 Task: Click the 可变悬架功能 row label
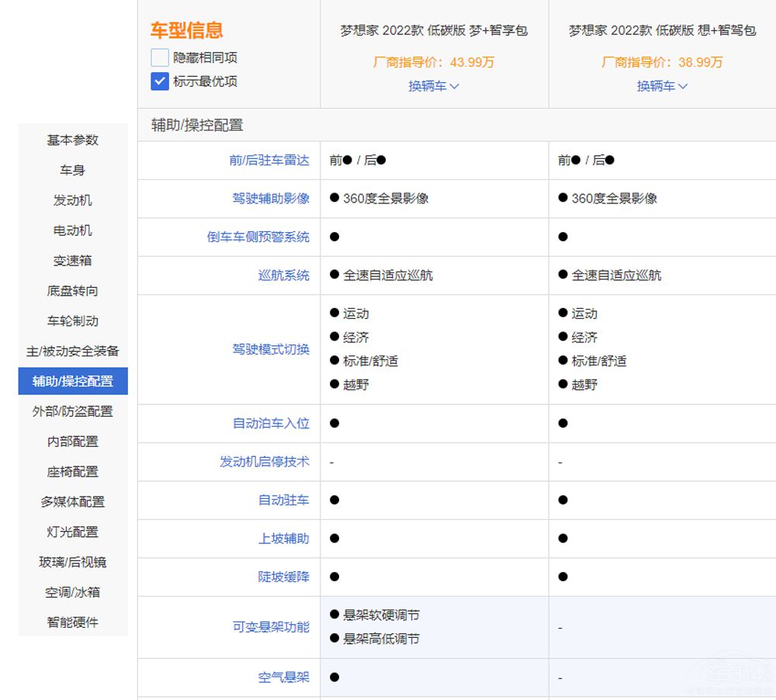[x=271, y=627]
